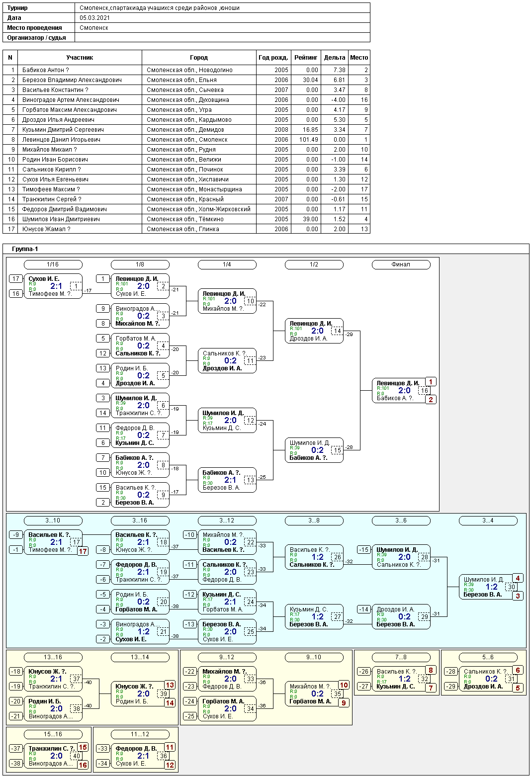Click the red place badge '10' beside Михайлов
Viewport: 532px width, 778px height.
[344, 685]
